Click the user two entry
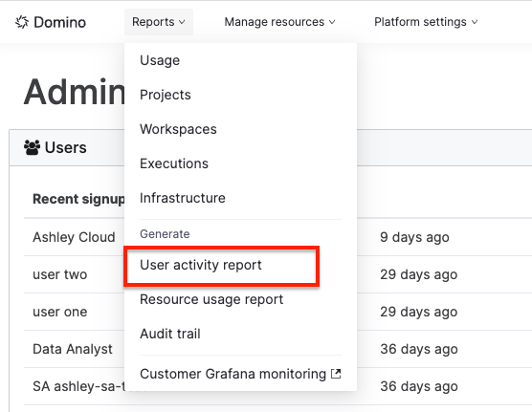The width and height of the screenshot is (532, 412). click(60, 274)
